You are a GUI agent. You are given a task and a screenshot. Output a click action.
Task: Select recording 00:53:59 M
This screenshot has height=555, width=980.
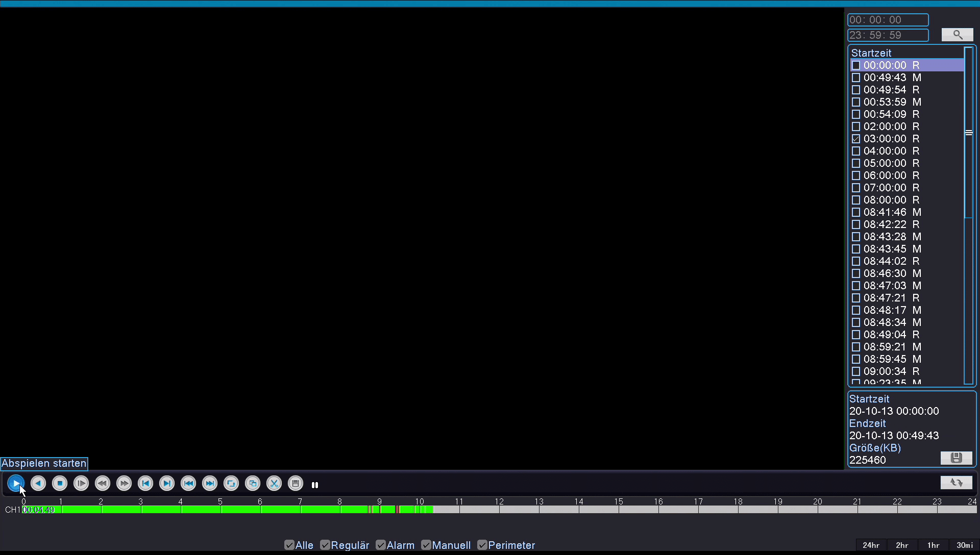pos(907,102)
